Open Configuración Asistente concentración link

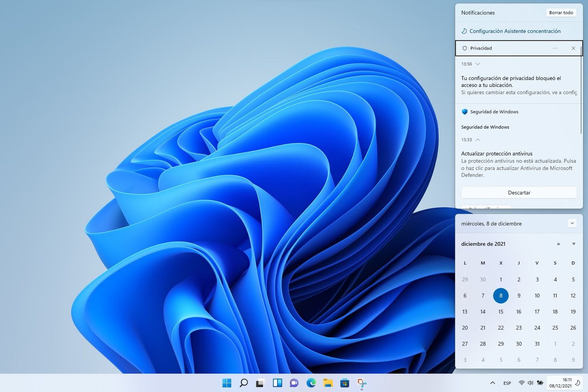pyautogui.click(x=515, y=31)
